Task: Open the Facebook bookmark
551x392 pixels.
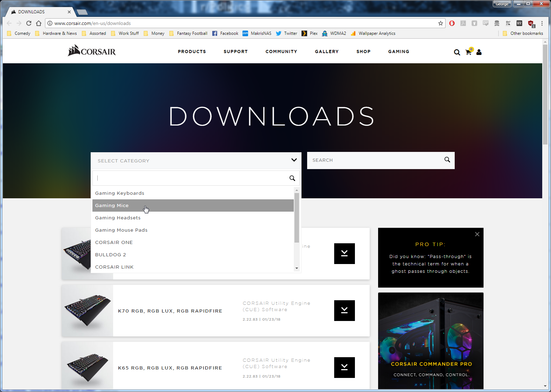Action: click(225, 33)
